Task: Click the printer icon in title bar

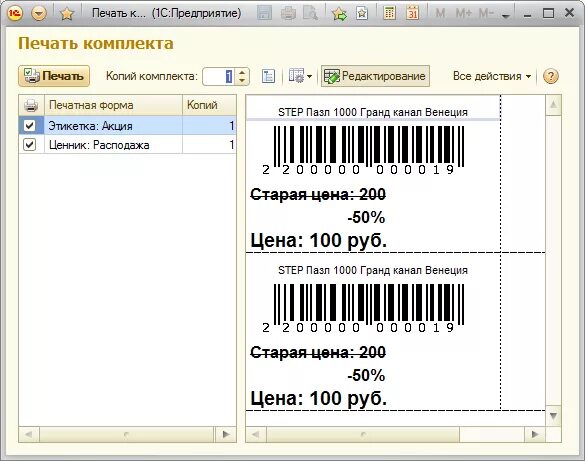Action: tap(288, 13)
